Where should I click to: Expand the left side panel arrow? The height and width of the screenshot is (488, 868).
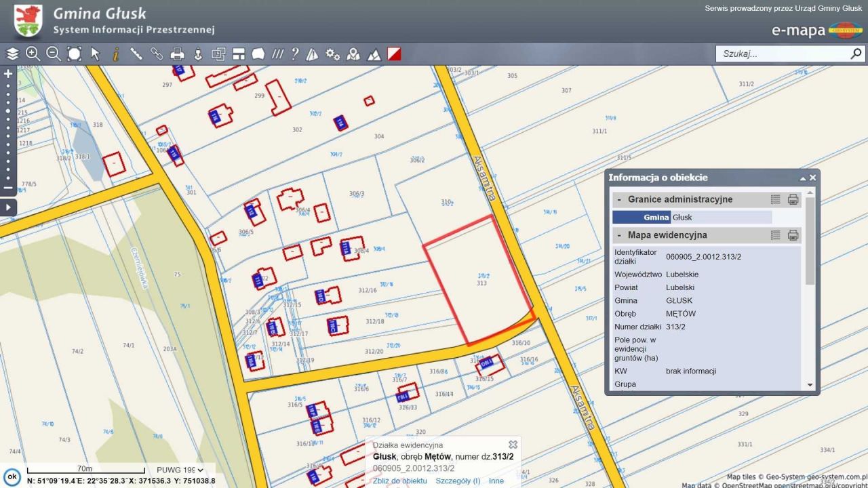tap(8, 207)
